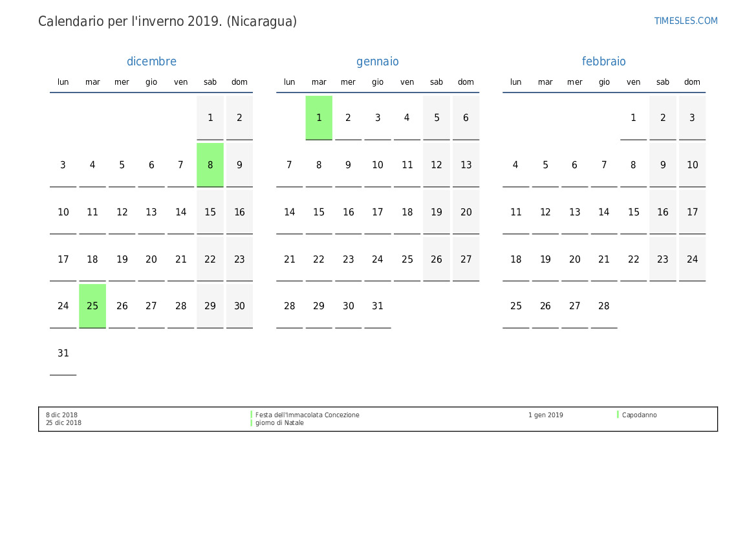Select day 13 in gennaio
The width and height of the screenshot is (756, 535).
coord(466,165)
